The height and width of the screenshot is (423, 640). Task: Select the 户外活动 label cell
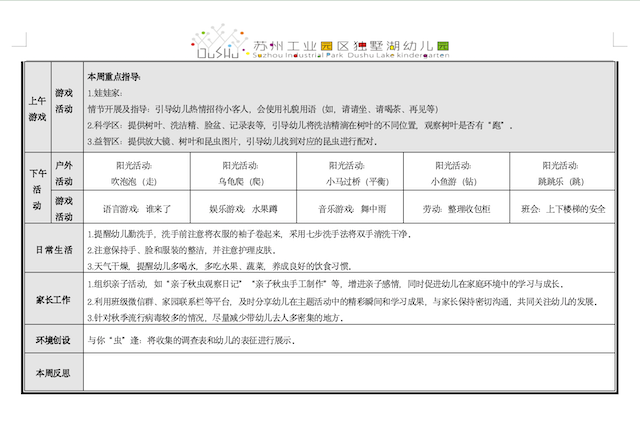tap(64, 173)
